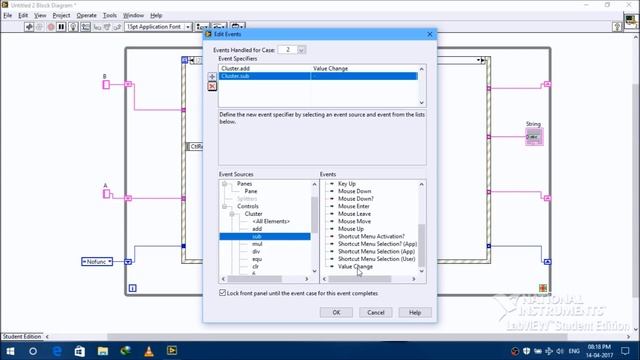This screenshot has height=360, width=640.
Task: Open File Explorer from taskbar
Action: (103, 351)
